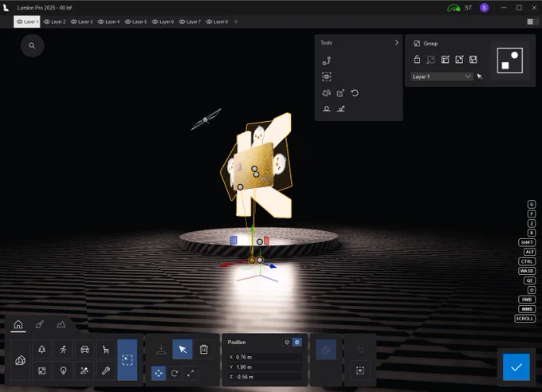Edit the Y position field 1.80 m
The image size is (542, 392).
click(x=265, y=367)
